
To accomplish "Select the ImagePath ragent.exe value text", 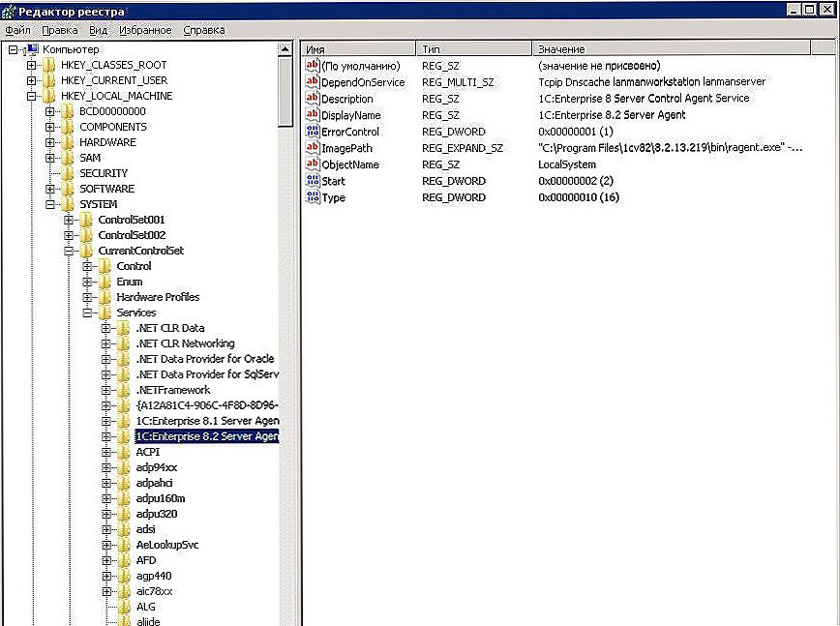I will click(x=671, y=148).
